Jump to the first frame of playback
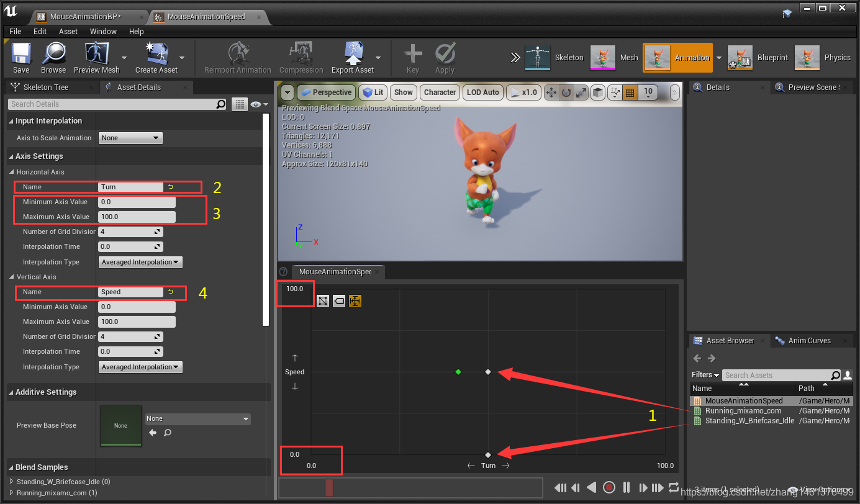This screenshot has height=504, width=860. [x=560, y=488]
